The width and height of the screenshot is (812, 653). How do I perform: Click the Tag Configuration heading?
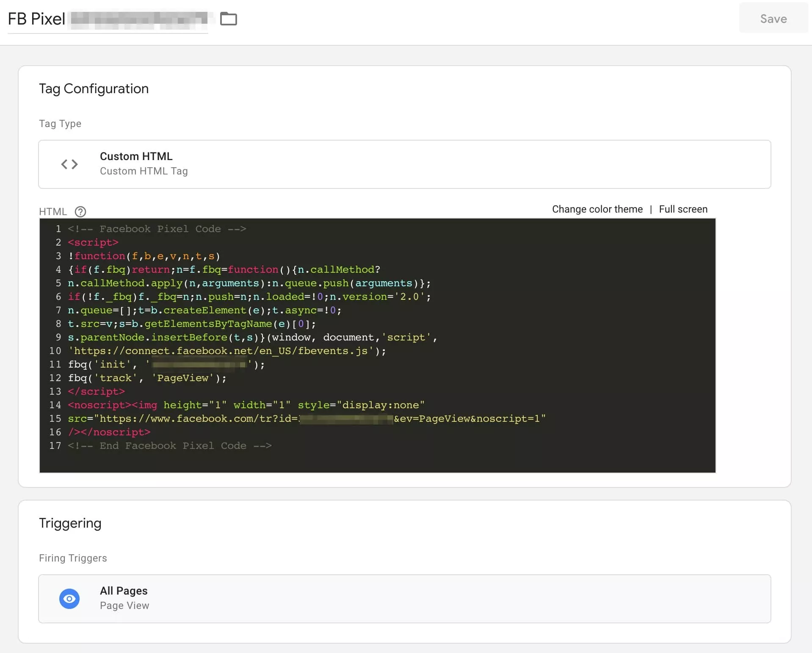tap(94, 89)
